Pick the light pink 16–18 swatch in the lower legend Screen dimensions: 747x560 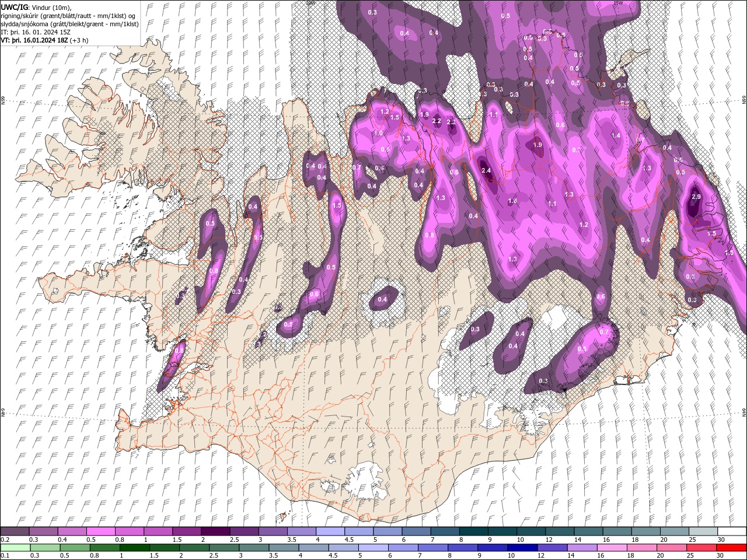tap(612, 548)
